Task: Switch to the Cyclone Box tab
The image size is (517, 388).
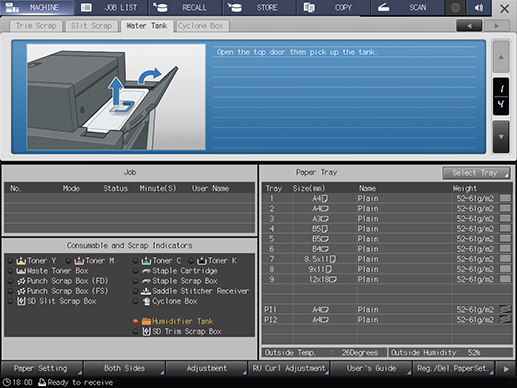Action: [x=201, y=26]
